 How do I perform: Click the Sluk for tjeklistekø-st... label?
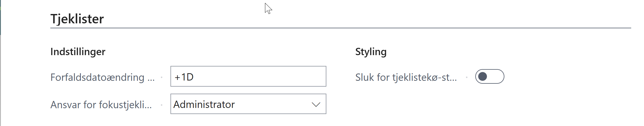(406, 77)
